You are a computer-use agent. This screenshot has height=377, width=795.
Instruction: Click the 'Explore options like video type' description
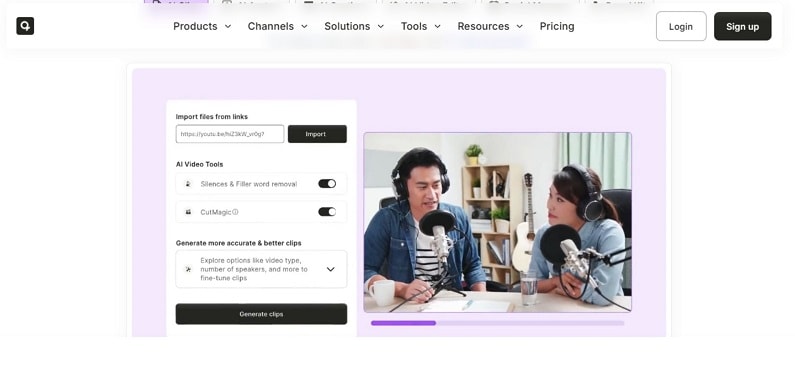[x=254, y=269]
